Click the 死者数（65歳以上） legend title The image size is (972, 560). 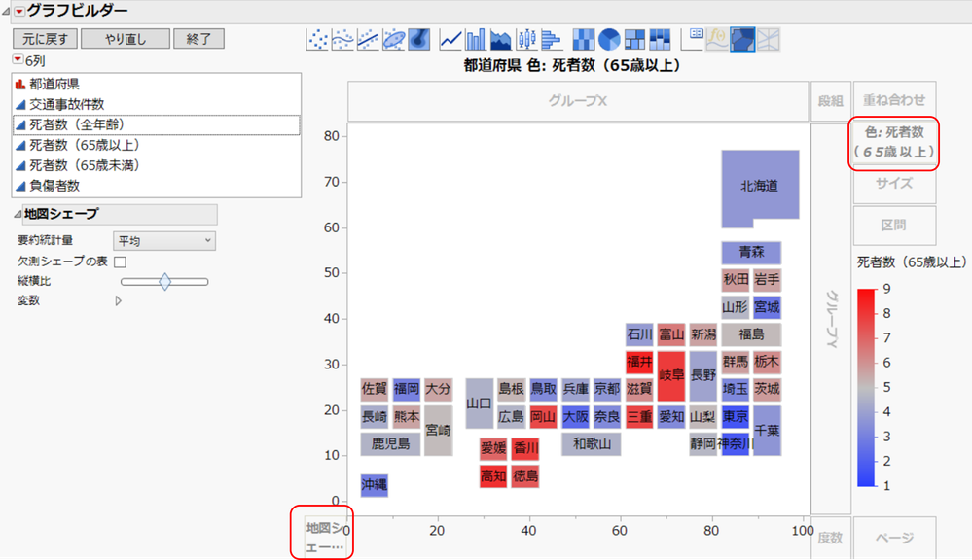coord(912,262)
